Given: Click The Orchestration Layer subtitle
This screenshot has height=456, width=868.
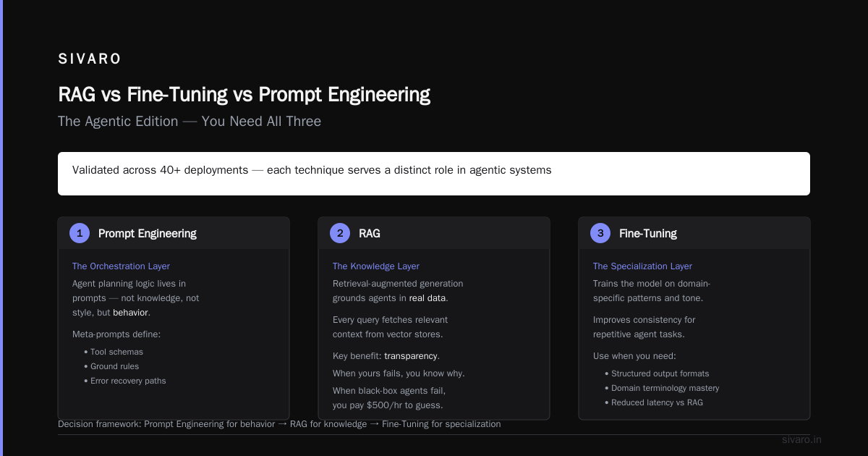Looking at the screenshot, I should point(121,266).
